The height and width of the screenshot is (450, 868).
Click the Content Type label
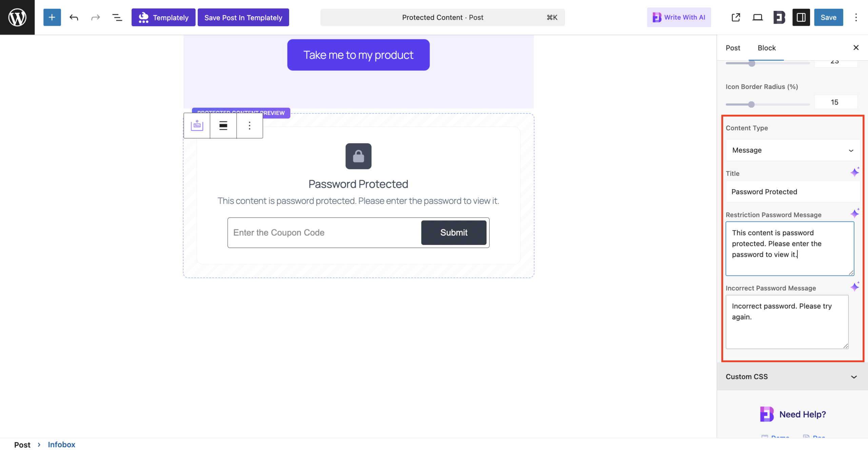(x=747, y=128)
